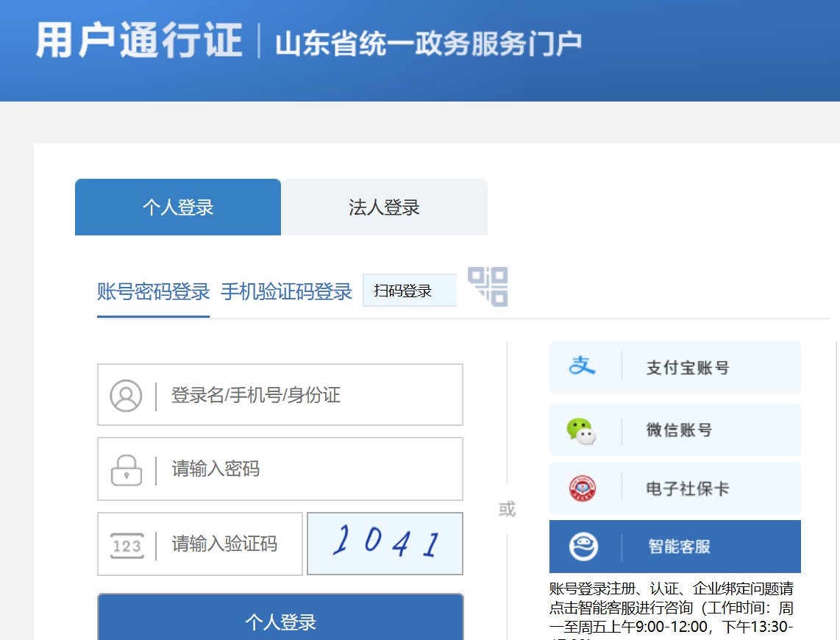Switch to the 法人登录 tab
Screen dimensions: 840x640
tap(384, 207)
